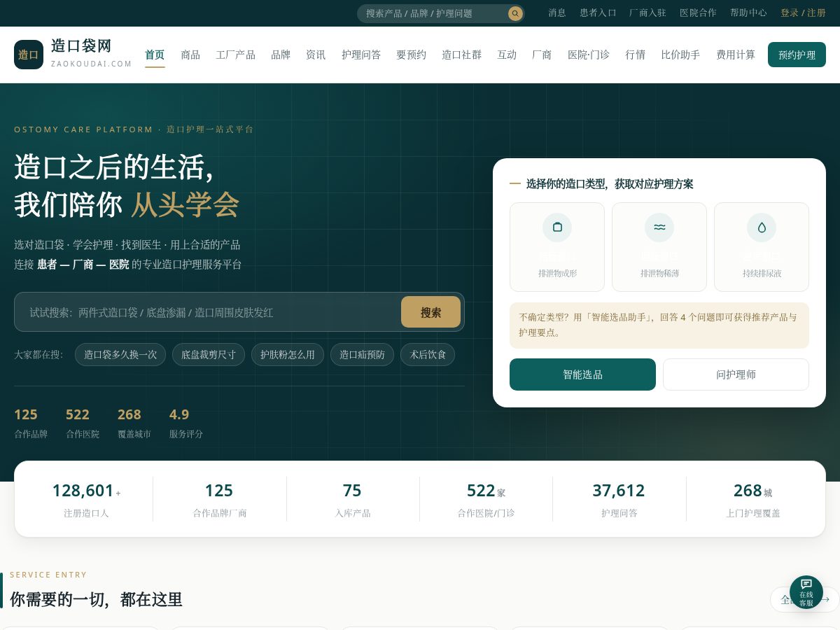Open 比价助手 in the navigation
Screen dimensions: 840x630
click(x=680, y=55)
